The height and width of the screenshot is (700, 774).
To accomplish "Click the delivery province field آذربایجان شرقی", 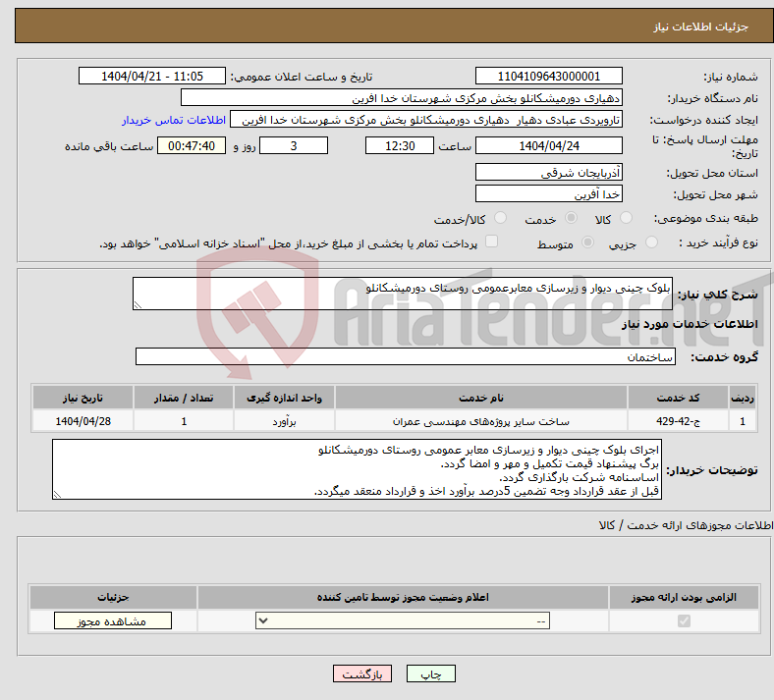I will pyautogui.click(x=549, y=172).
